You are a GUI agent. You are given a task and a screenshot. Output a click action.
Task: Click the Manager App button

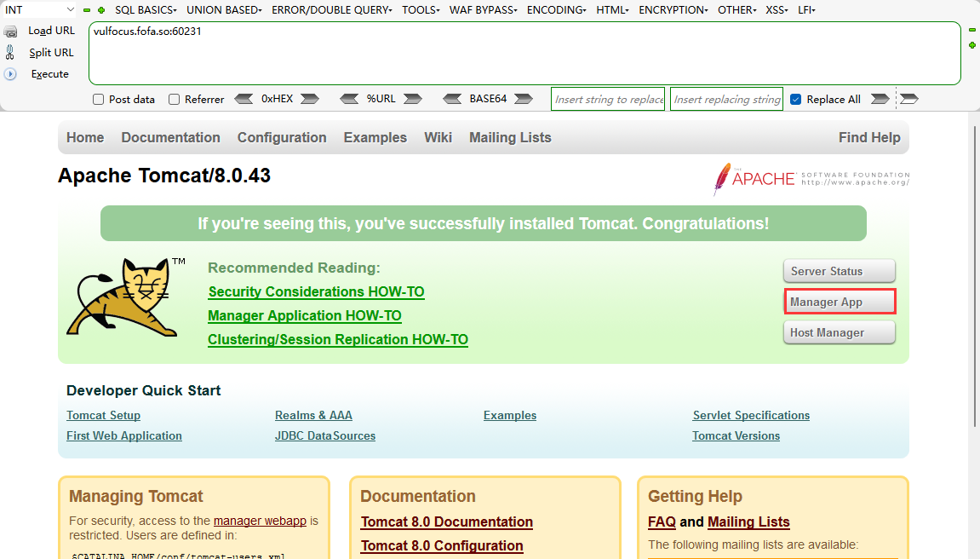coord(840,302)
